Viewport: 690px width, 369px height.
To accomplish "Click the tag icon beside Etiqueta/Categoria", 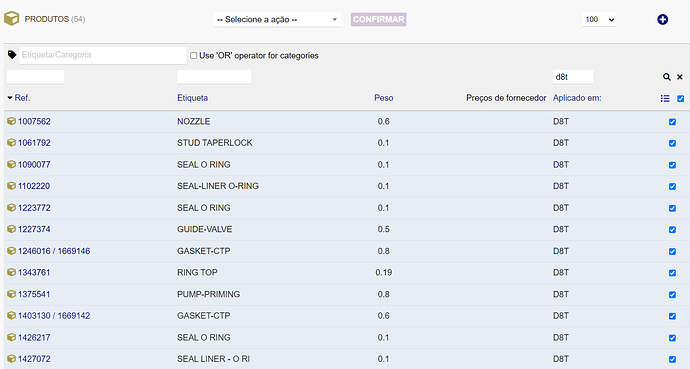I will [x=12, y=55].
